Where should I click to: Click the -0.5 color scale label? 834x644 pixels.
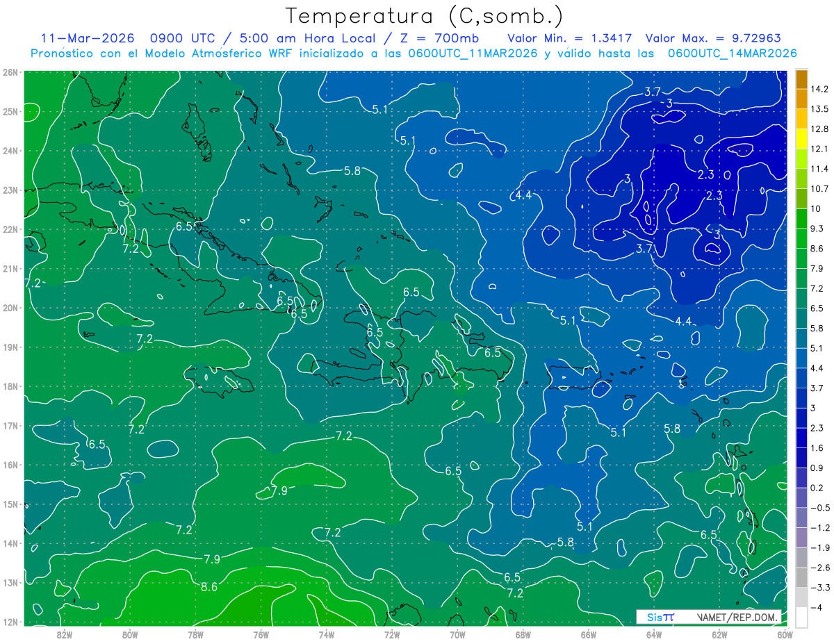(820, 507)
